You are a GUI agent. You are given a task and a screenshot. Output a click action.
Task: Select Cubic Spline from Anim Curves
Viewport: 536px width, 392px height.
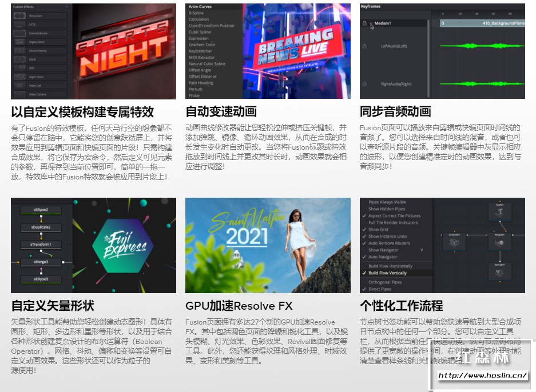tap(200, 32)
